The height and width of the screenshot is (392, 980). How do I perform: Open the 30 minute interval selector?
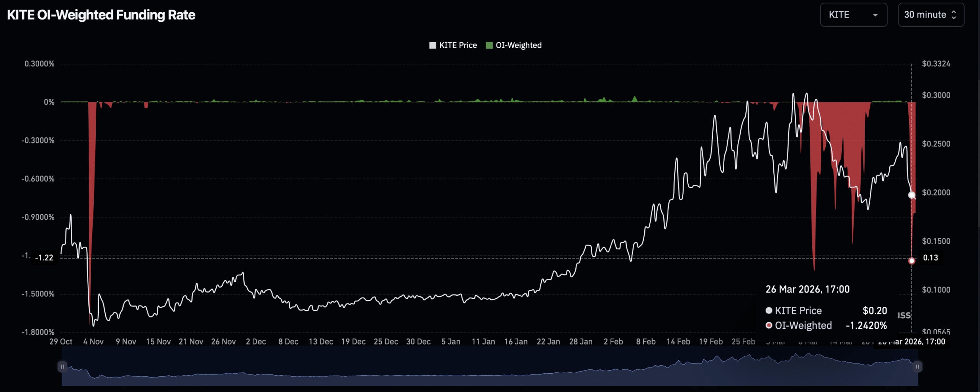pyautogui.click(x=931, y=15)
